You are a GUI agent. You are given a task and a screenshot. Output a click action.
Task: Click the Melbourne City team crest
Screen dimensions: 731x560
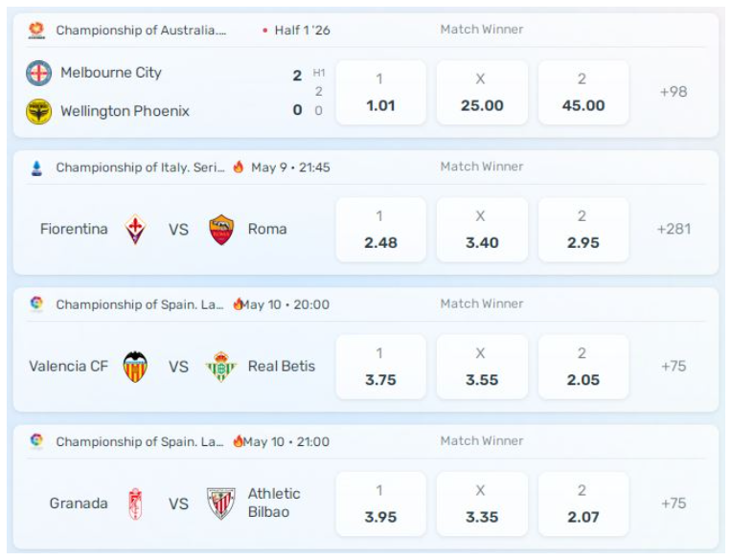(38, 73)
